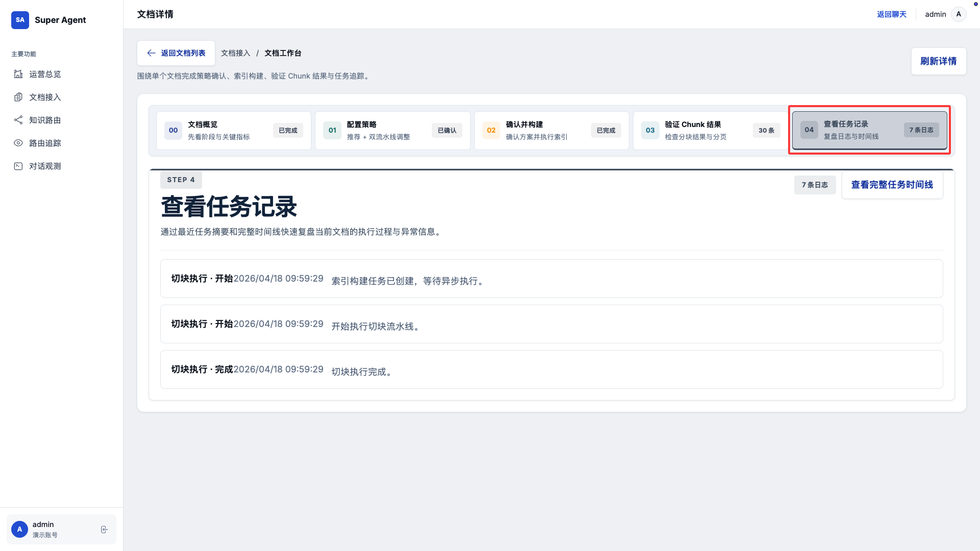
Task: Open 查看完整任务时间线
Action: [x=892, y=185]
